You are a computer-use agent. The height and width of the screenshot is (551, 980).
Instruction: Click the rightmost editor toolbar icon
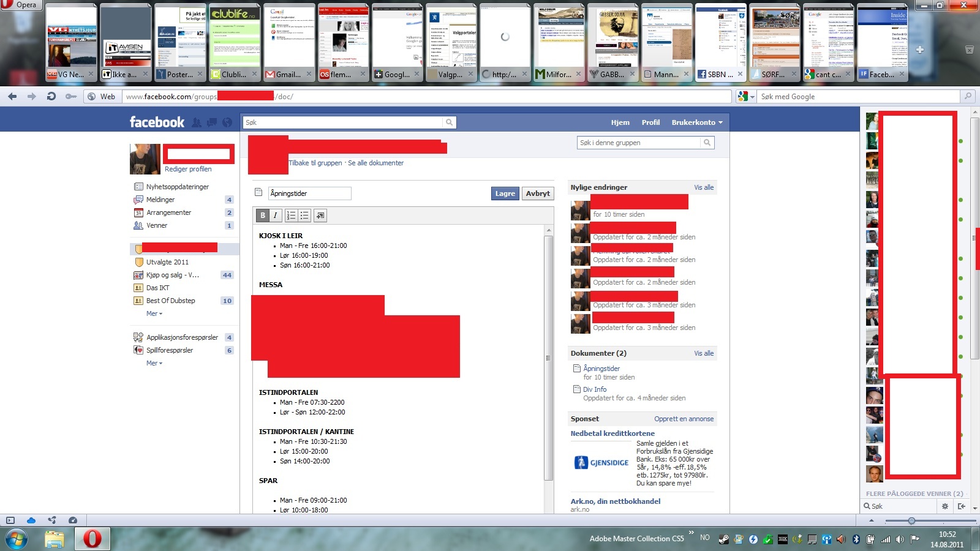click(320, 216)
